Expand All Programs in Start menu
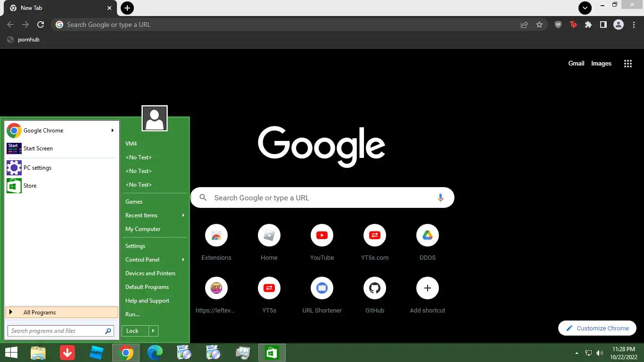The width and height of the screenshot is (644, 362). pos(62,312)
